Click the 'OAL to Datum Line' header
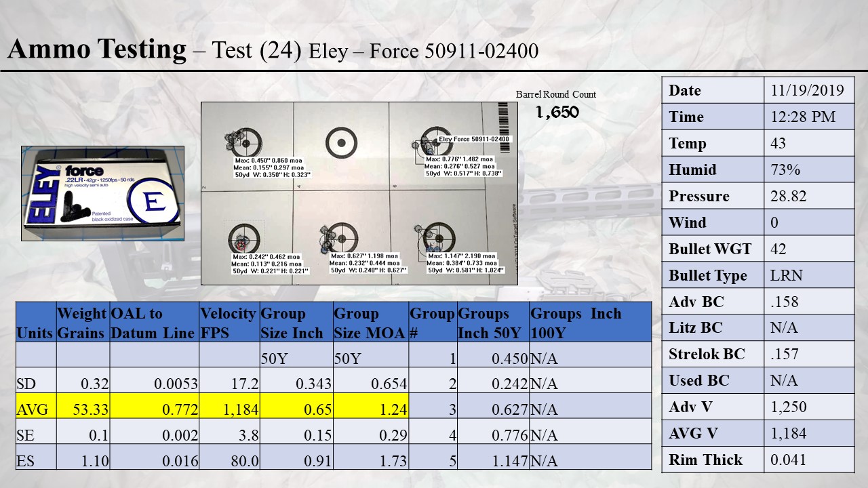 [x=154, y=323]
